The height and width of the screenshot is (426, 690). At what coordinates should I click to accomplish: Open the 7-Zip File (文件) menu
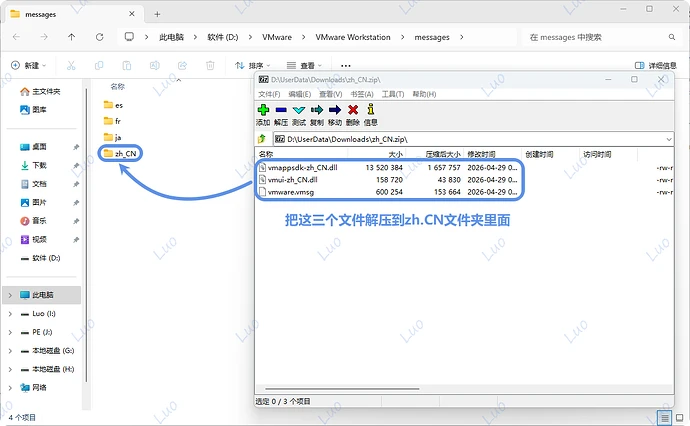point(269,94)
